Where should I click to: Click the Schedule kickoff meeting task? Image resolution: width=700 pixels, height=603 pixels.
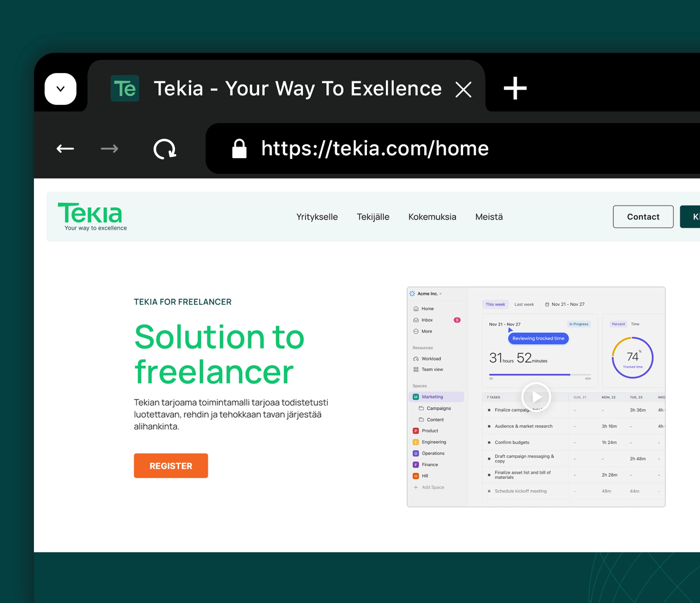point(521,491)
